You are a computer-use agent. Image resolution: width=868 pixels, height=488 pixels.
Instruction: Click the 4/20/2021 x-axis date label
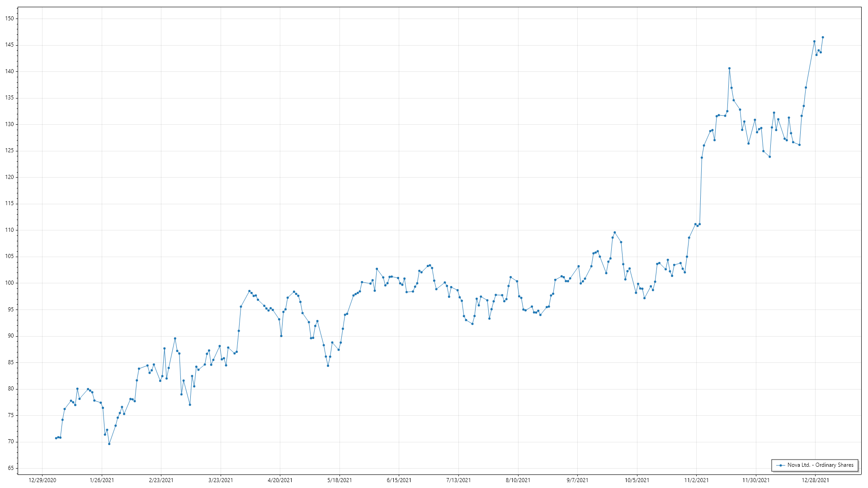click(x=280, y=480)
